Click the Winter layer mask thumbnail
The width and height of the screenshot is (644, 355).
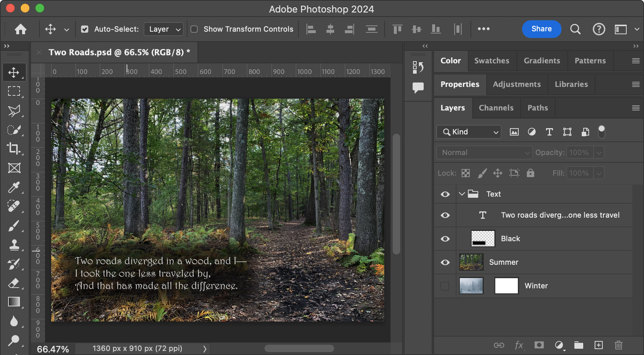(506, 286)
